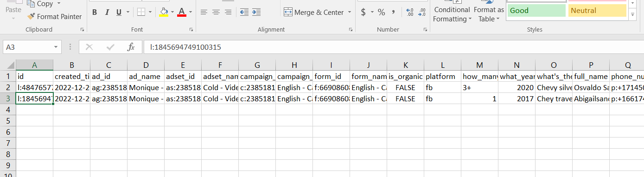Click the 'created_ti' header cell
This screenshot has height=177, width=644.
point(71,76)
